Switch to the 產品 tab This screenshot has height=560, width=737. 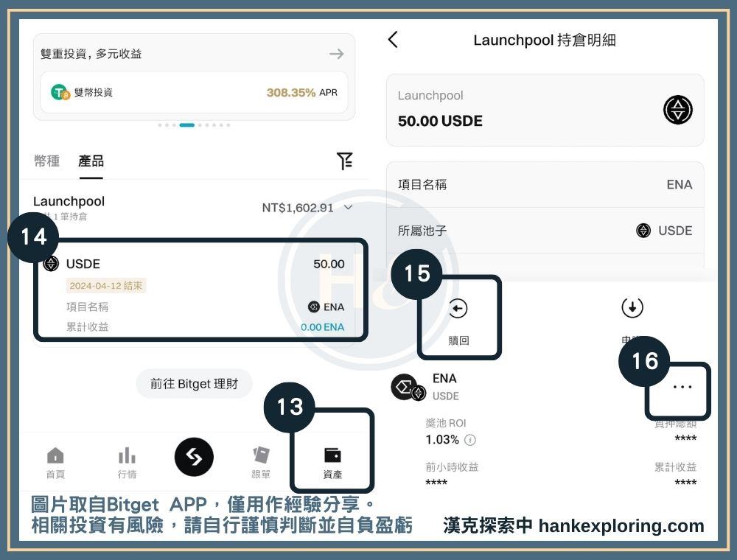tap(91, 161)
